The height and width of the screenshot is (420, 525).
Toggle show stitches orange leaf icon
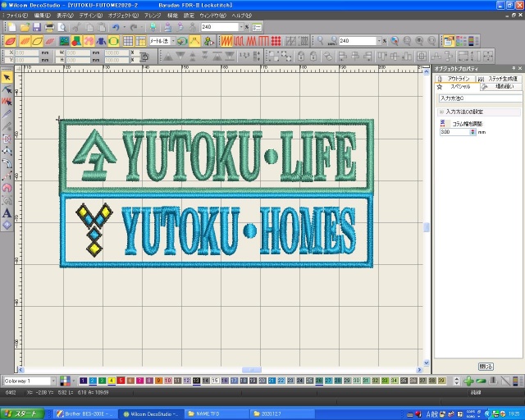tap(25, 41)
